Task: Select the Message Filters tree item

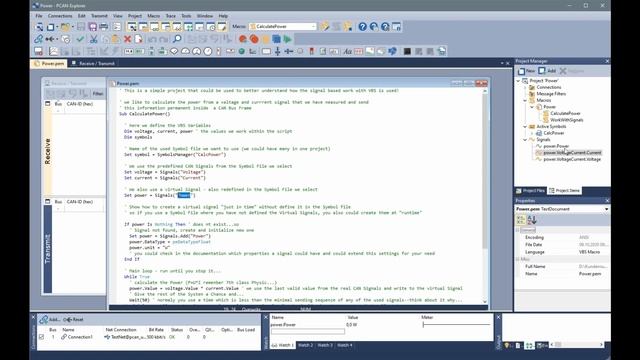Action: click(x=551, y=94)
